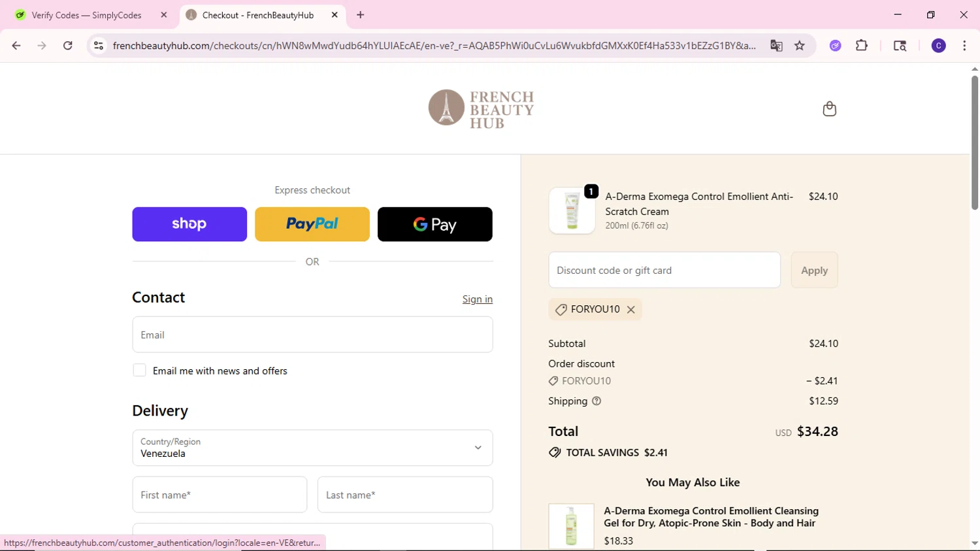Open the side panel search icon
980x551 pixels.
pos(900,46)
